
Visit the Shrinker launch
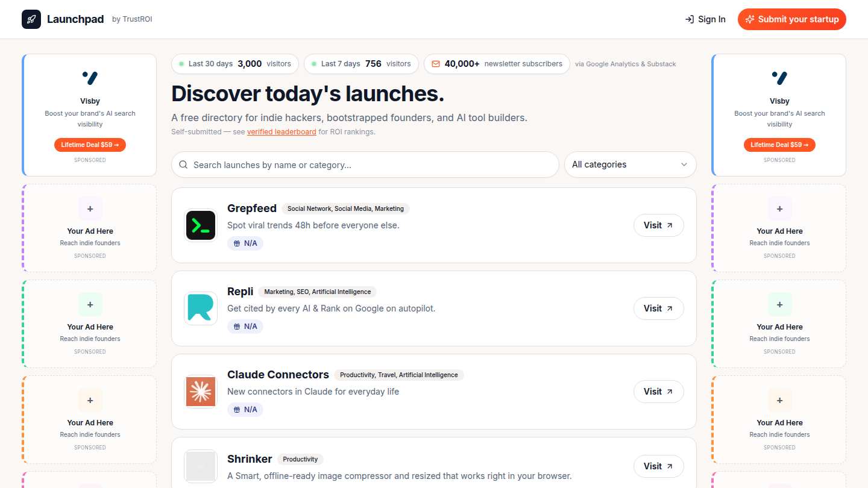tap(658, 466)
